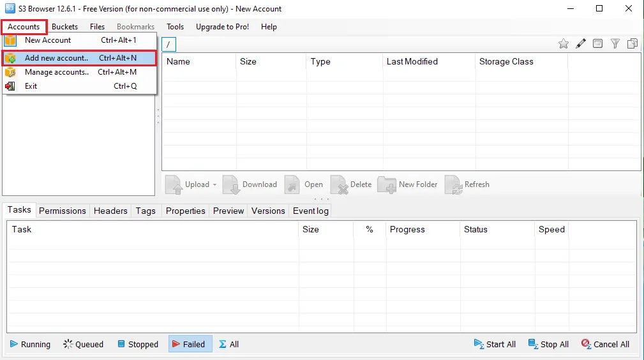Open the Accounts menu
The height and width of the screenshot is (360, 644).
point(24,27)
